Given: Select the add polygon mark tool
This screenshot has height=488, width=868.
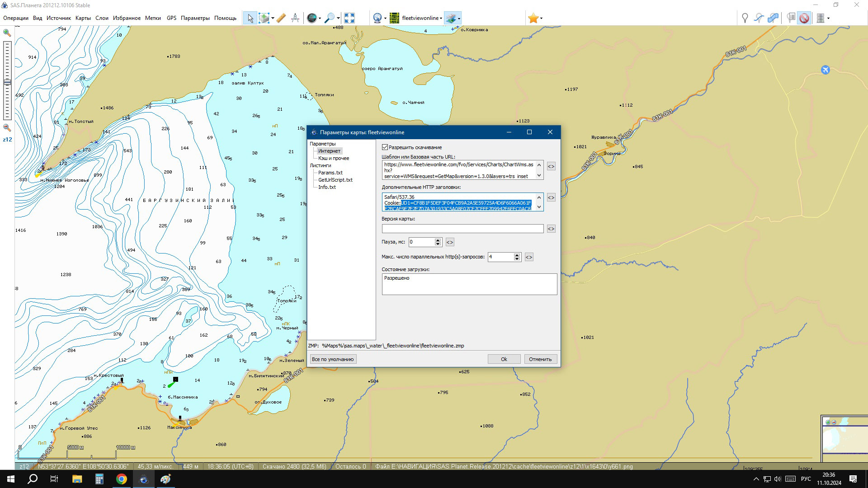Looking at the screenshot, I should (x=773, y=18).
